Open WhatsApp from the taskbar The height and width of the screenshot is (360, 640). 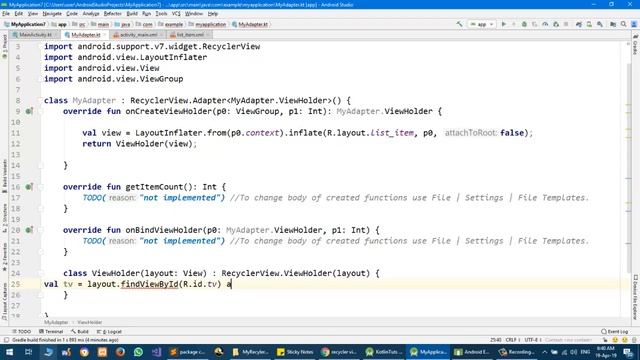(138, 352)
